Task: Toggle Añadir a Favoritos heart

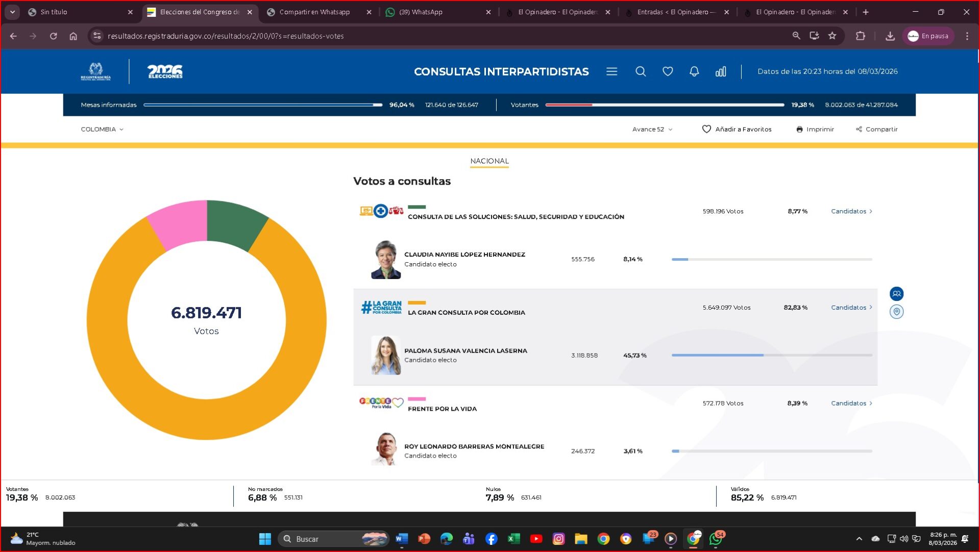Action: (707, 130)
